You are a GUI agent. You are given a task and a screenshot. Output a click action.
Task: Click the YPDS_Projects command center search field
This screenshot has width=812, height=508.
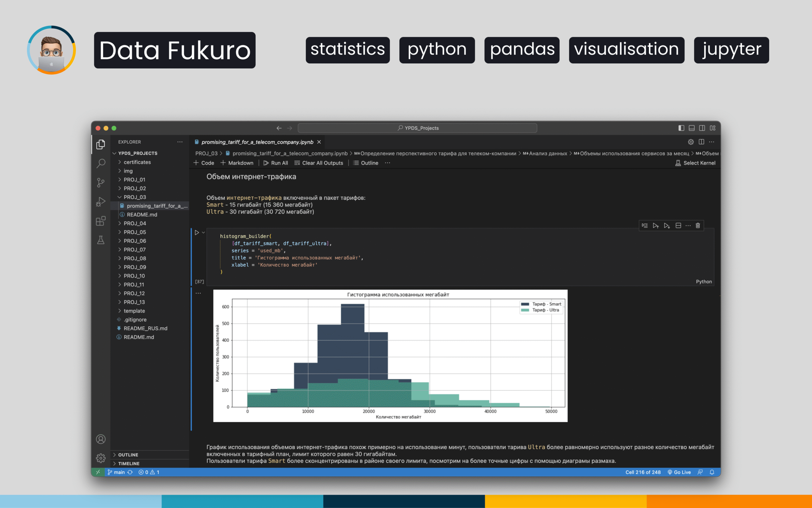417,128
